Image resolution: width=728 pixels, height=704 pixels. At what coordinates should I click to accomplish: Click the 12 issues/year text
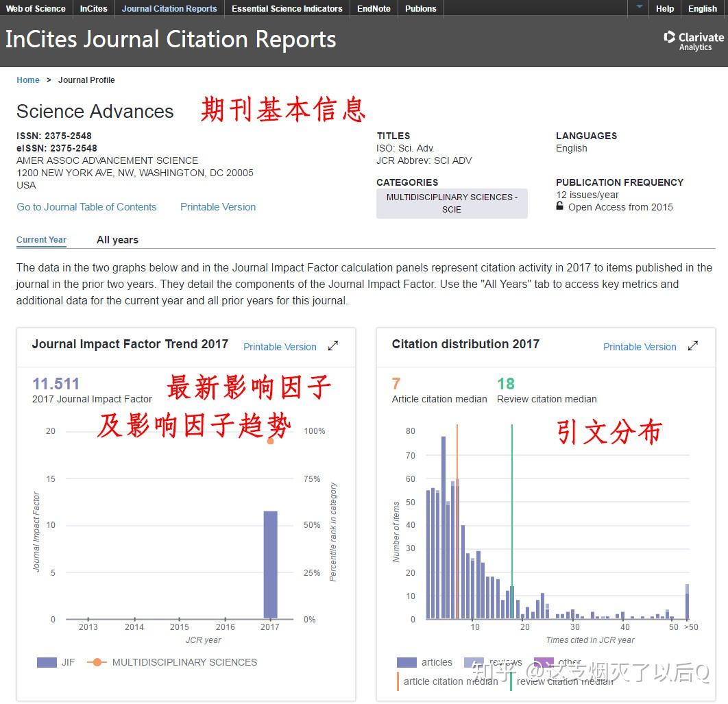[x=587, y=195]
